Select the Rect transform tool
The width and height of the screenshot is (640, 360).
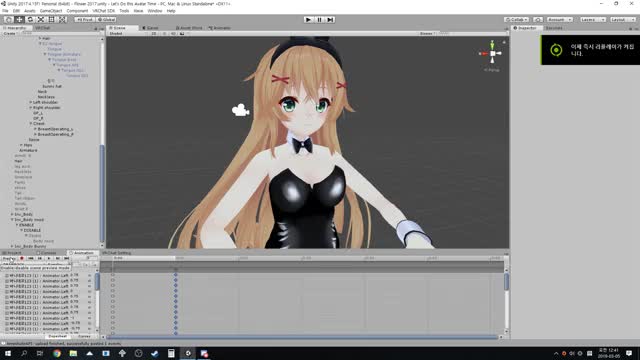tap(51, 20)
